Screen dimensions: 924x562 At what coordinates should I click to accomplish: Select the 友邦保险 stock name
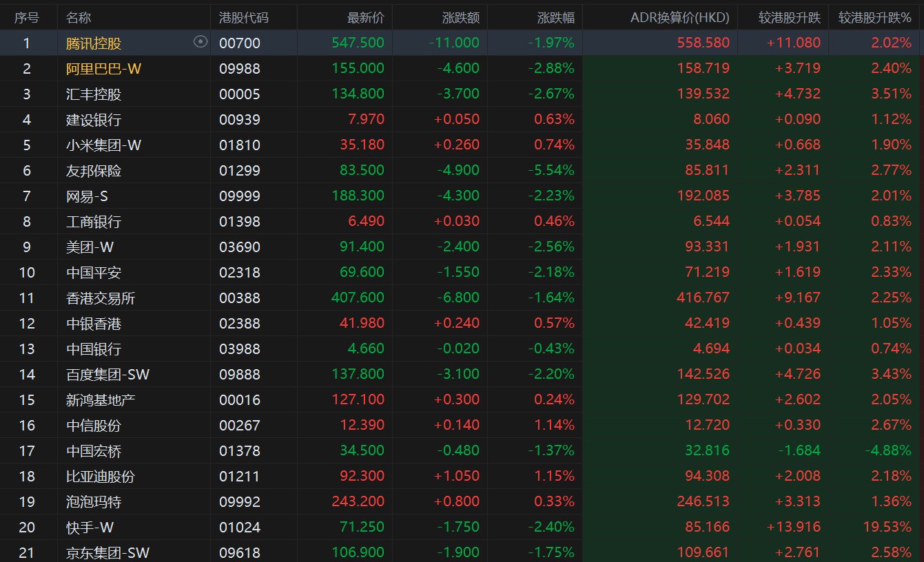pyautogui.click(x=94, y=170)
